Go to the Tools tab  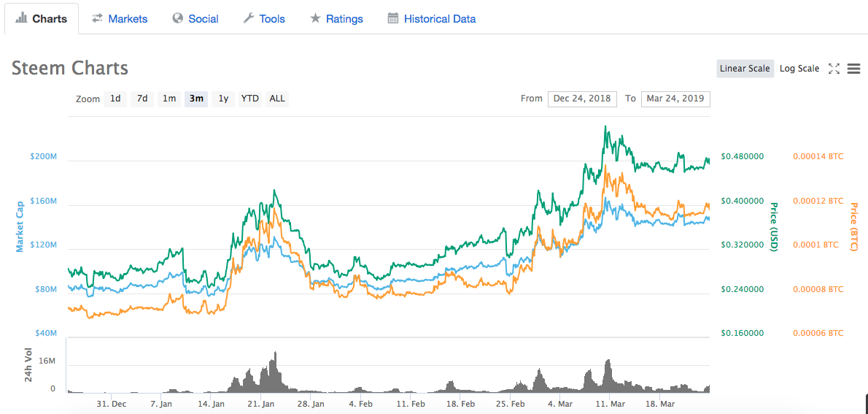[x=264, y=19]
